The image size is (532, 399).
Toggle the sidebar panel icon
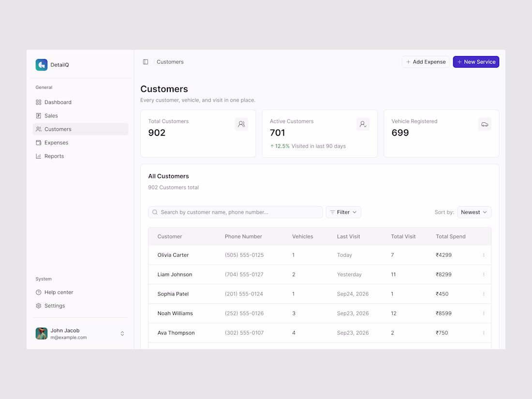pyautogui.click(x=146, y=62)
